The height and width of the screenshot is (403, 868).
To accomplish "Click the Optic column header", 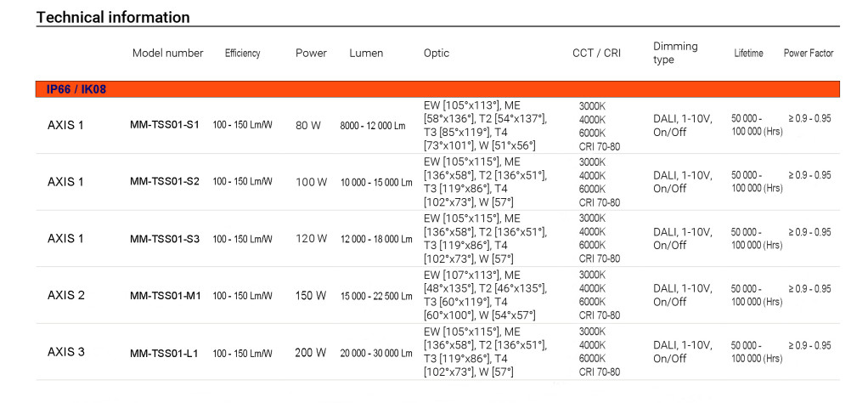I will [437, 53].
